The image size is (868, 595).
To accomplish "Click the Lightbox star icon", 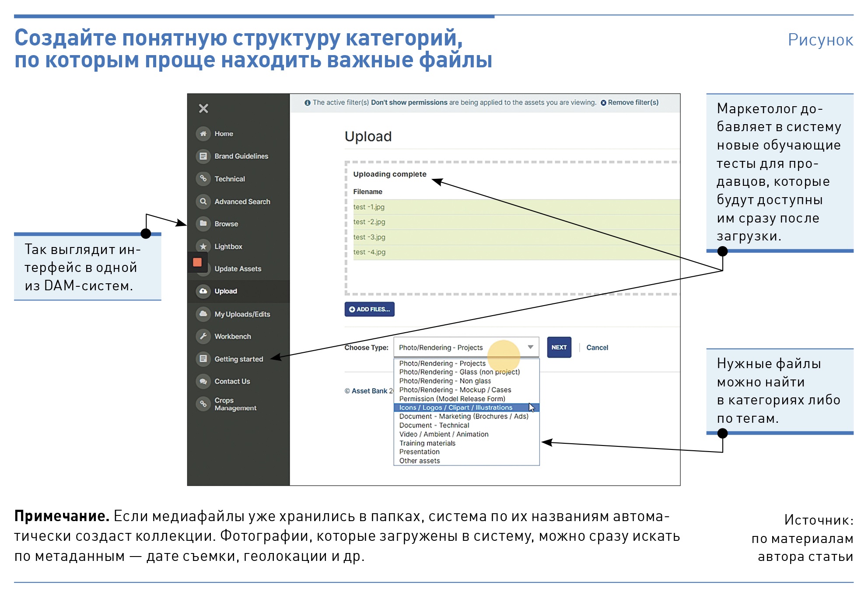I will click(203, 246).
